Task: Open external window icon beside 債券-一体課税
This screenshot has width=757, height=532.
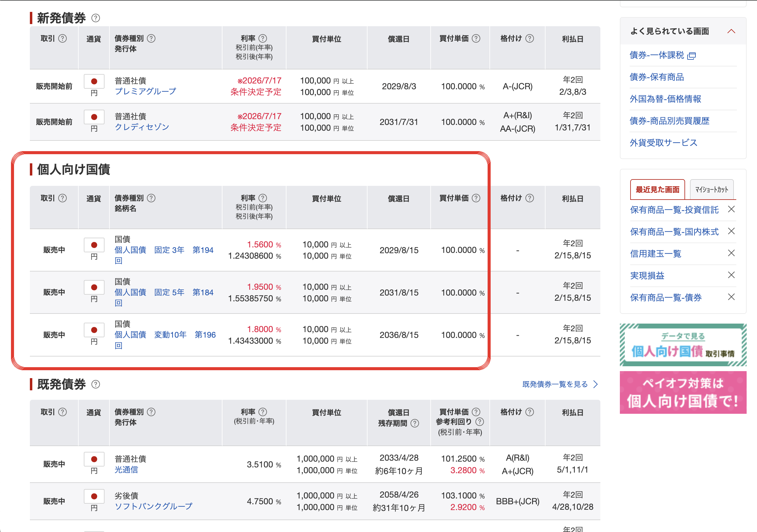Action: tap(691, 56)
